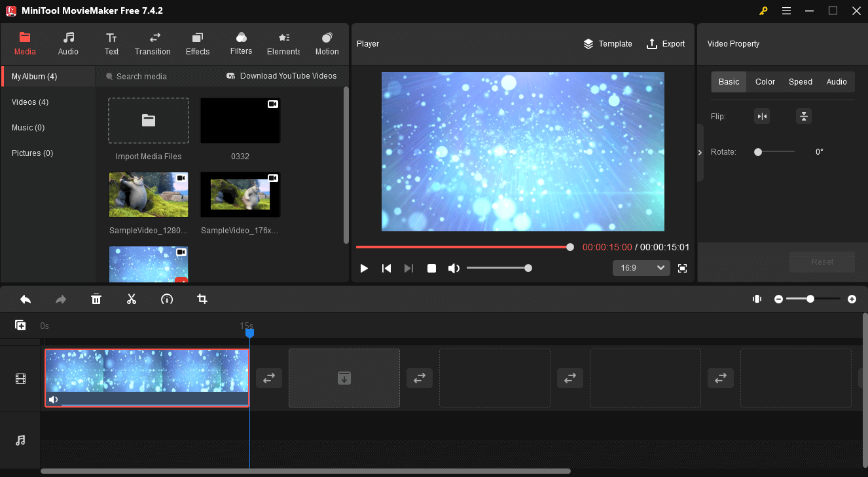This screenshot has height=477, width=868.
Task: Click the Crop tool icon
Action: [202, 299]
